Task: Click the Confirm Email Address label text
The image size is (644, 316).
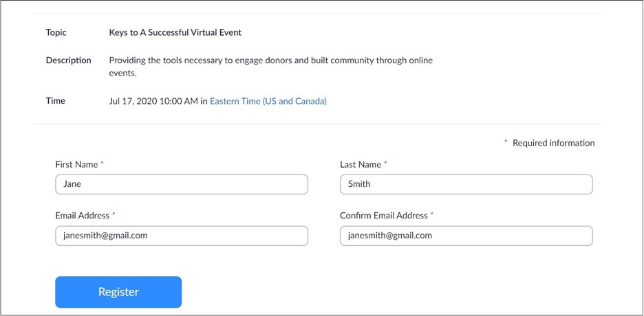Action: 383,216
